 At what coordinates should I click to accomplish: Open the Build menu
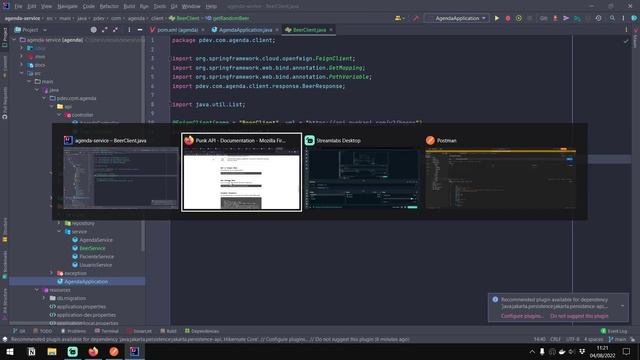pyautogui.click(x=129, y=7)
